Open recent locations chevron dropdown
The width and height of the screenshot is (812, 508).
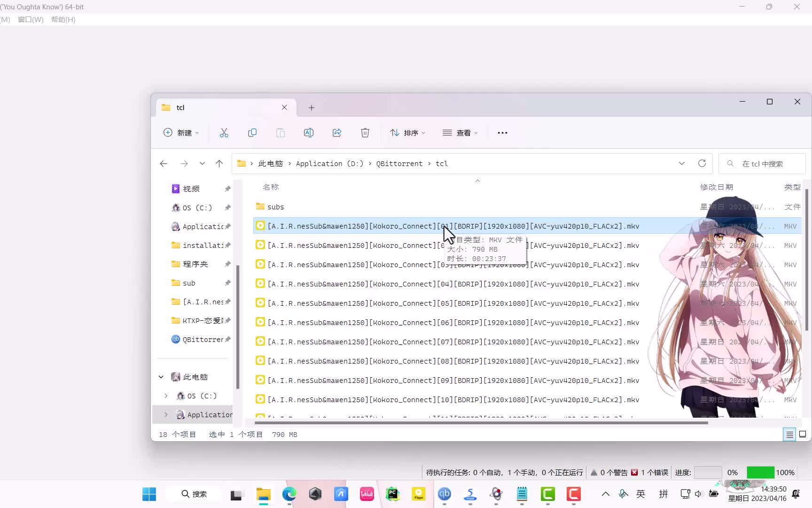(x=202, y=164)
